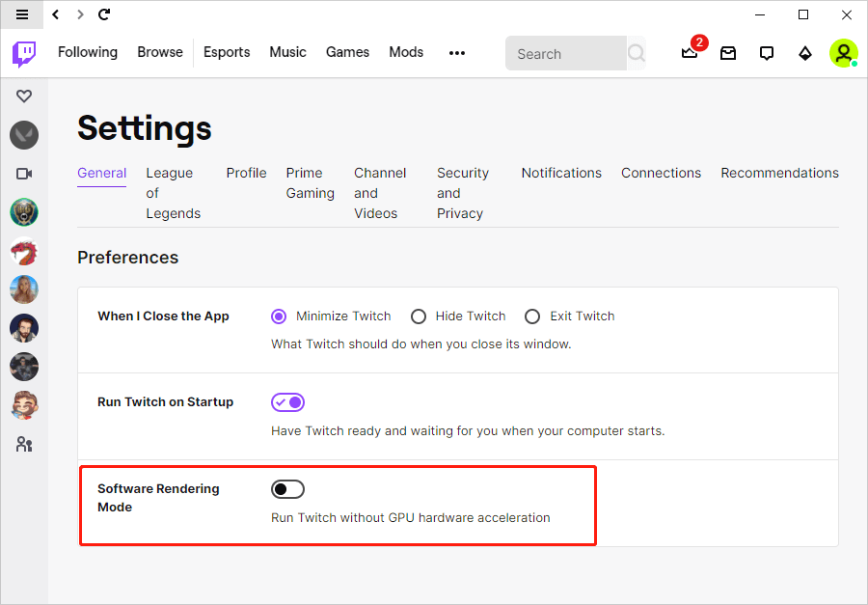Open the Following page

click(x=88, y=53)
